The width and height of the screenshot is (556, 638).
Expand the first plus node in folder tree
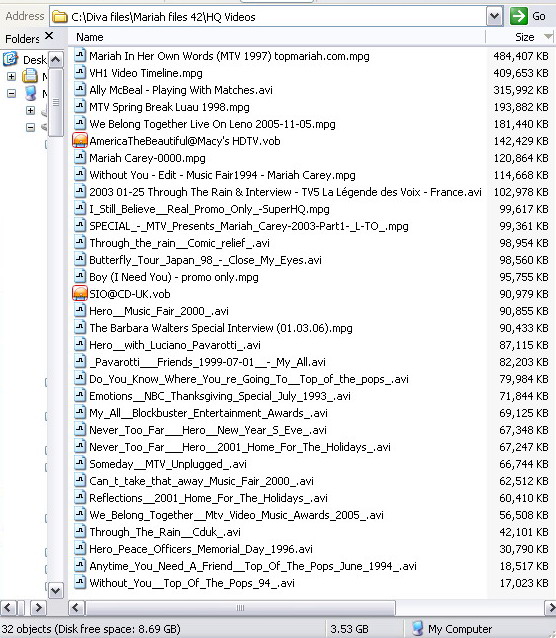click(11, 76)
